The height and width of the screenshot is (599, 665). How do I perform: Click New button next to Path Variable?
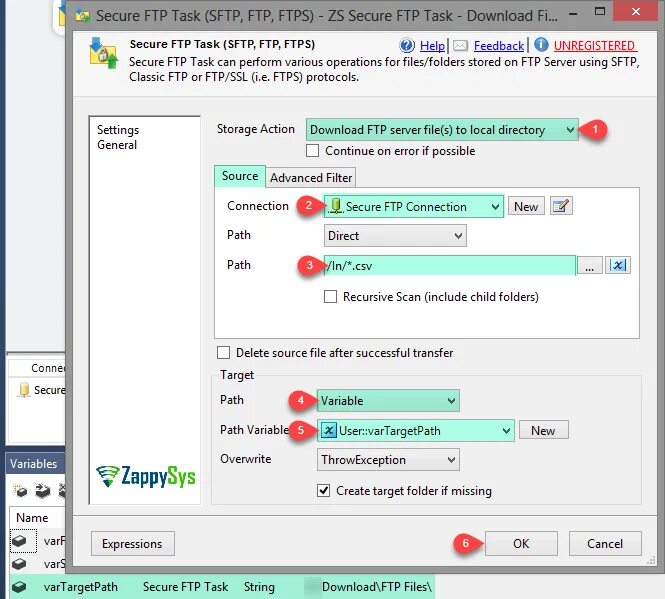543,431
